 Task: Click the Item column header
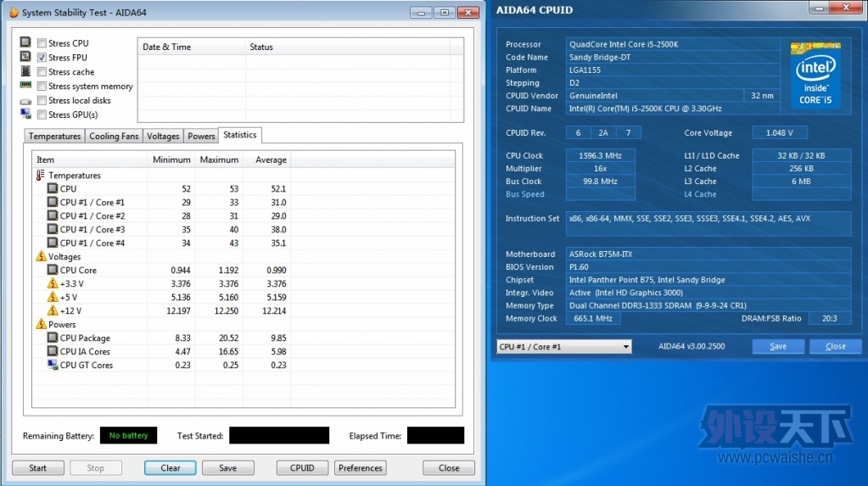coord(90,159)
